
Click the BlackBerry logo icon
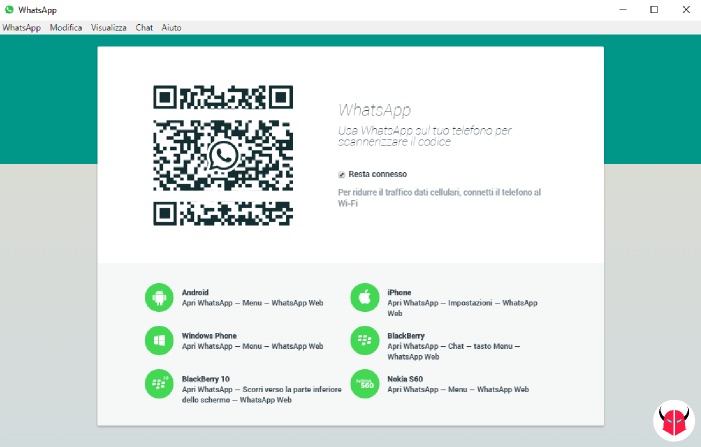364,341
